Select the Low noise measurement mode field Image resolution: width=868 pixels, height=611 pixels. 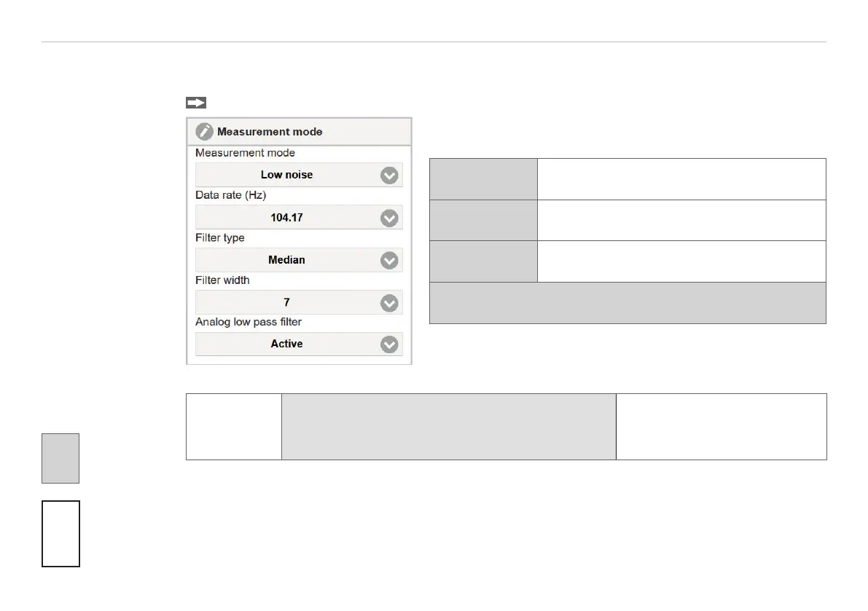click(x=299, y=175)
